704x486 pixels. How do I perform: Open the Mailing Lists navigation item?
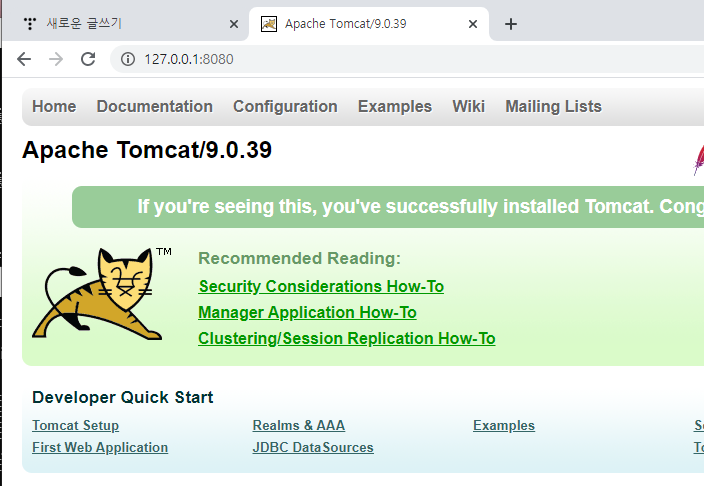coord(554,106)
